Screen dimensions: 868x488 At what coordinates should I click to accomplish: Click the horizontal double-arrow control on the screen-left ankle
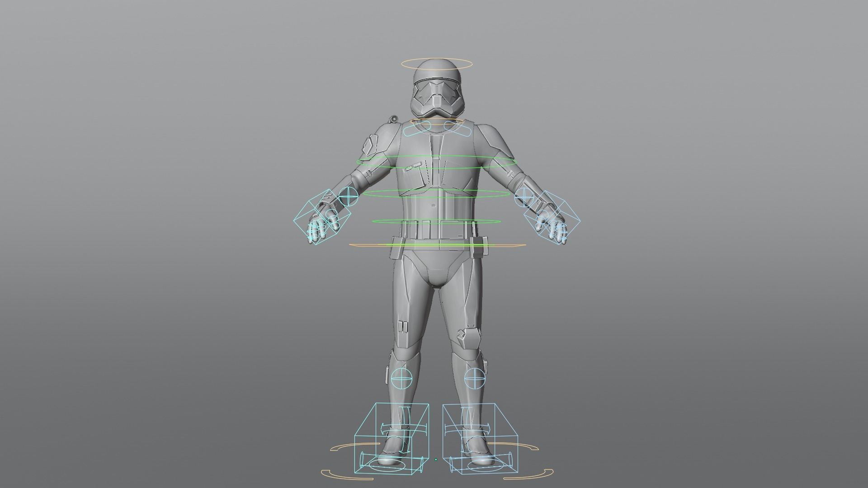(403, 428)
